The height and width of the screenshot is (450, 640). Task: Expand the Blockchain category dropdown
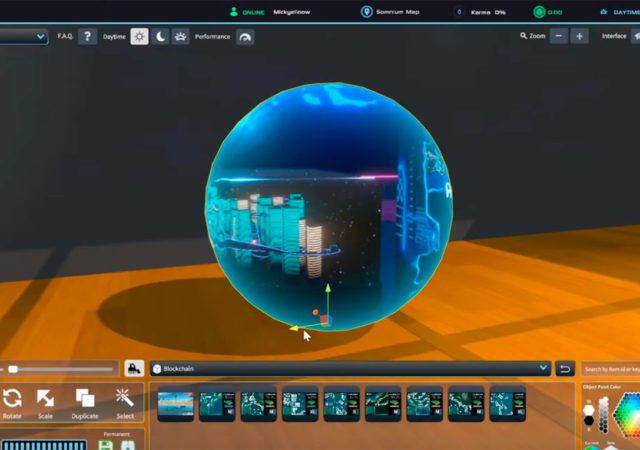click(x=543, y=368)
